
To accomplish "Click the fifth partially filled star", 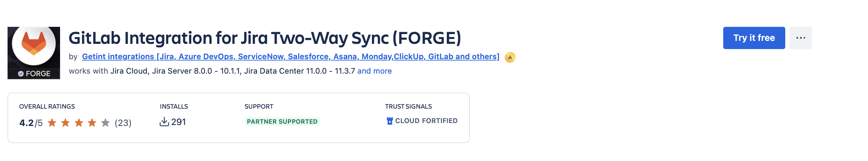I will coord(105,123).
